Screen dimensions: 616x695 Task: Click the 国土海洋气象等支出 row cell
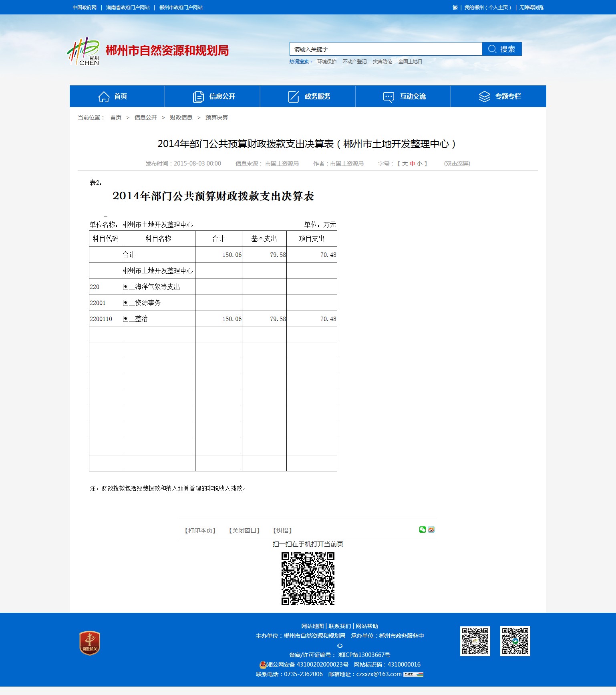[159, 287]
